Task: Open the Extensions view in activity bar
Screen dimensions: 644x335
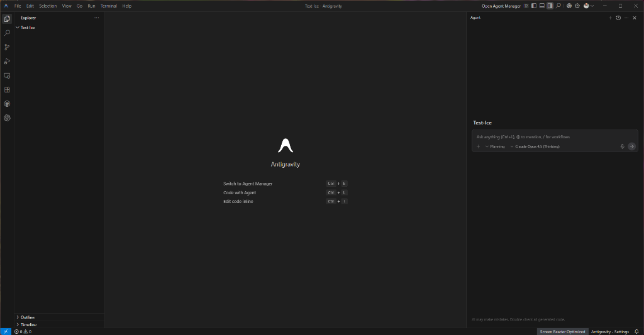Action: (7, 89)
